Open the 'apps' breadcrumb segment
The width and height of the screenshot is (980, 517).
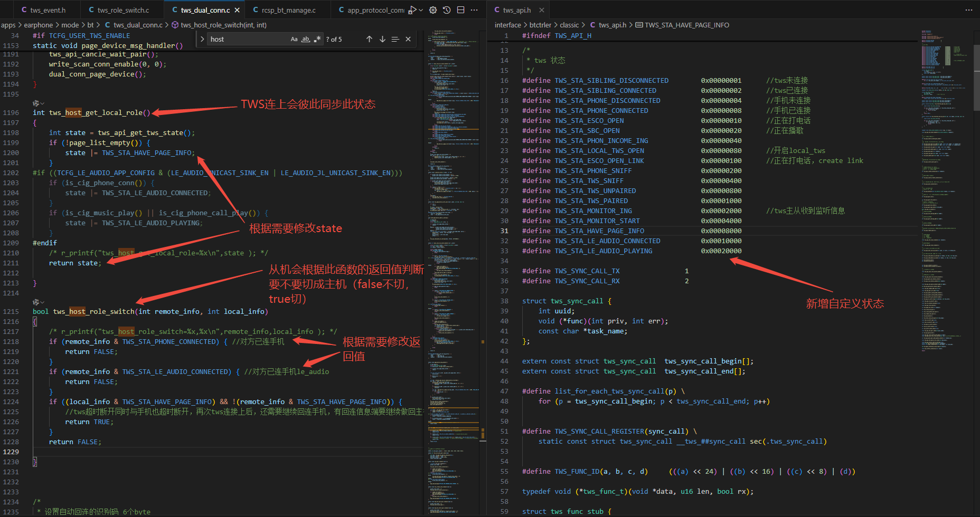(8, 25)
